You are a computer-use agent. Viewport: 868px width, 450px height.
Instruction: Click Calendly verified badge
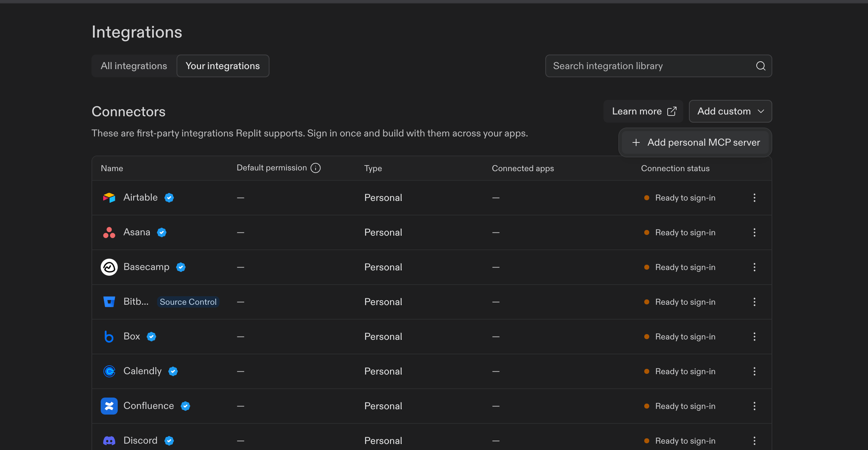(x=173, y=371)
